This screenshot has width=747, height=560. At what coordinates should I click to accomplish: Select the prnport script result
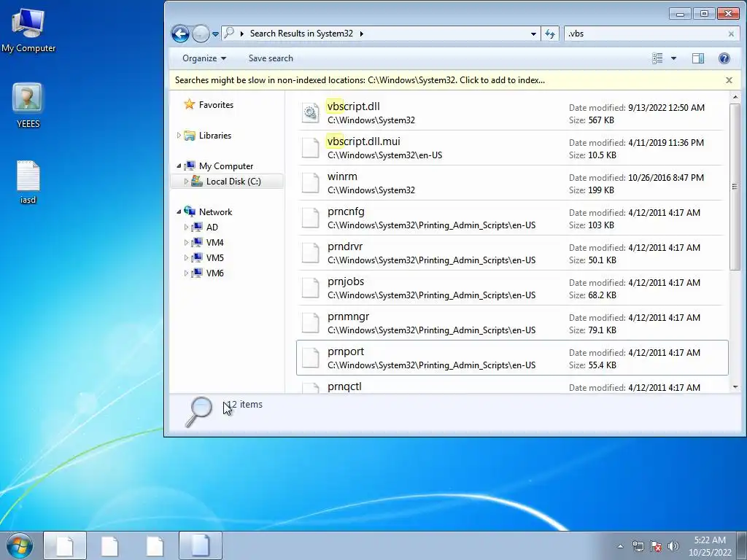pyautogui.click(x=512, y=357)
